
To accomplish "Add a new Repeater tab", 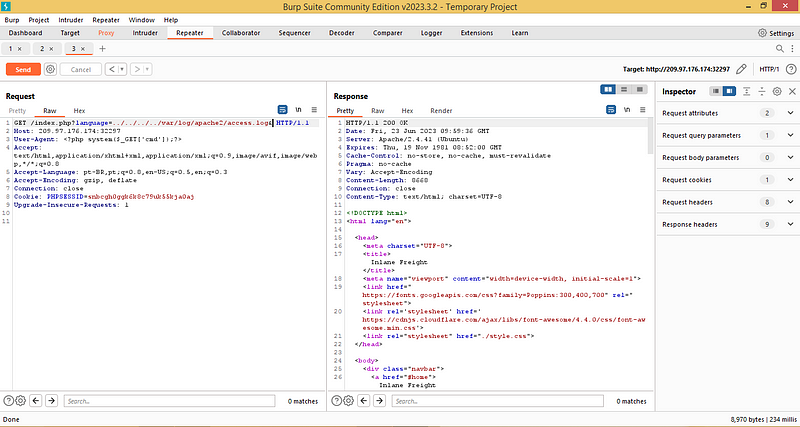I will tap(102, 48).
